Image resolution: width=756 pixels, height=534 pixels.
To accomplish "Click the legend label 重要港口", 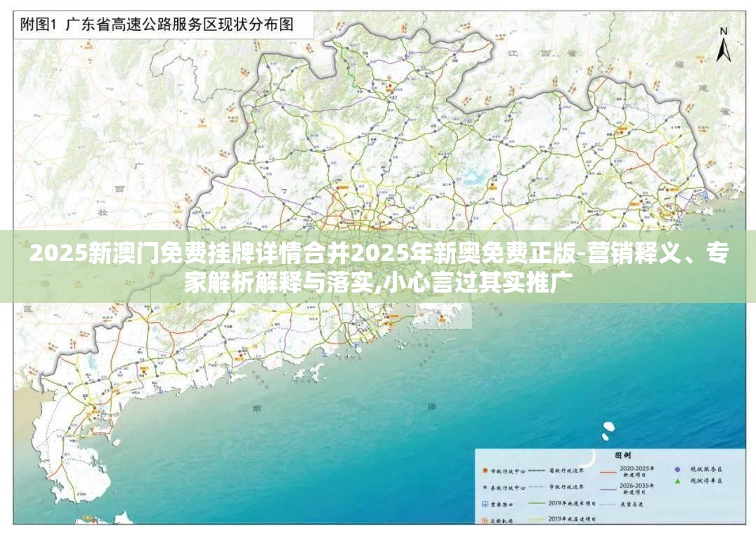I will point(502,505).
